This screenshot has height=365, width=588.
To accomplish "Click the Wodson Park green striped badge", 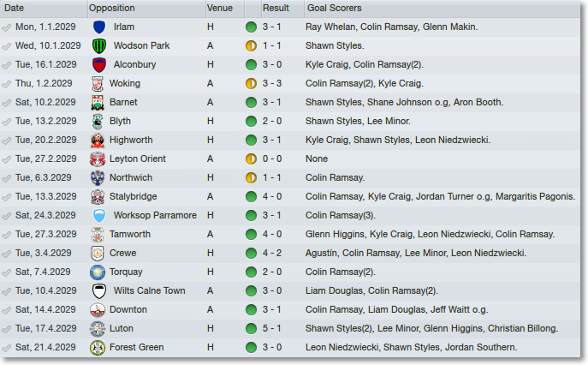I will tap(99, 45).
